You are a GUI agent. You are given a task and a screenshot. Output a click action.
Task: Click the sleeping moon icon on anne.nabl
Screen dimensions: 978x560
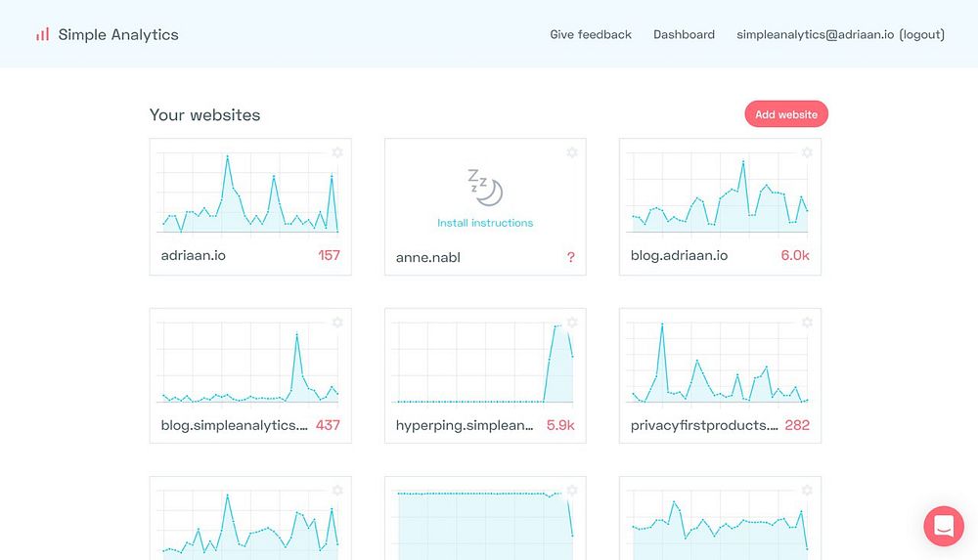485,187
